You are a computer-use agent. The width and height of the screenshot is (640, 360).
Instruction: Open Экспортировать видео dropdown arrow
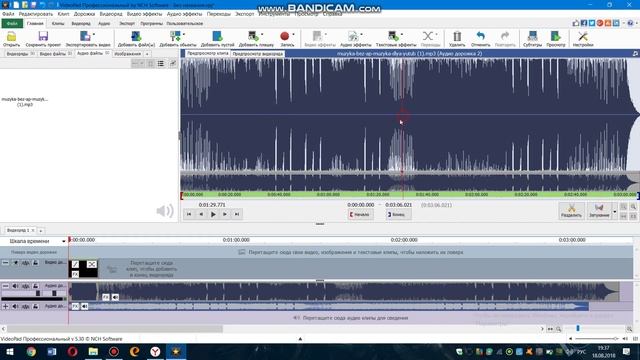pos(94,35)
